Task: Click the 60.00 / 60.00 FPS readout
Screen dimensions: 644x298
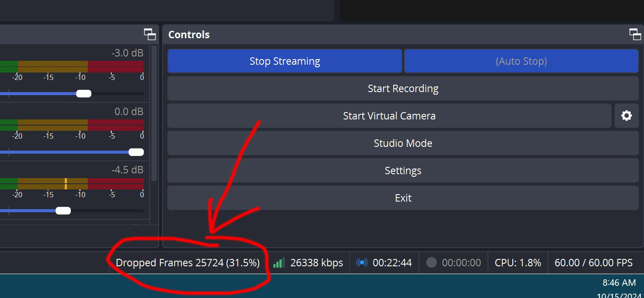Action: (x=593, y=263)
